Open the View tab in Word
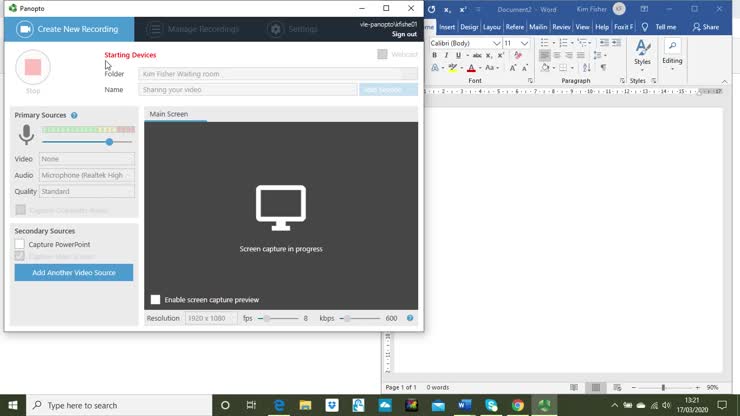This screenshot has width=740, height=416. pos(582,27)
